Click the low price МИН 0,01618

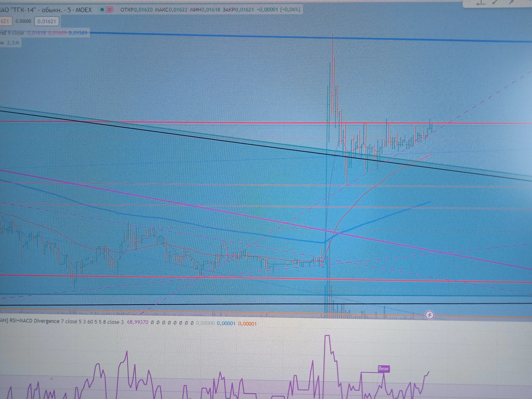205,10
